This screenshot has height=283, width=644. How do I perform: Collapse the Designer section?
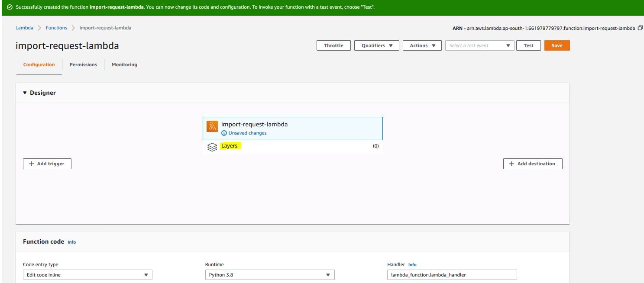25,93
